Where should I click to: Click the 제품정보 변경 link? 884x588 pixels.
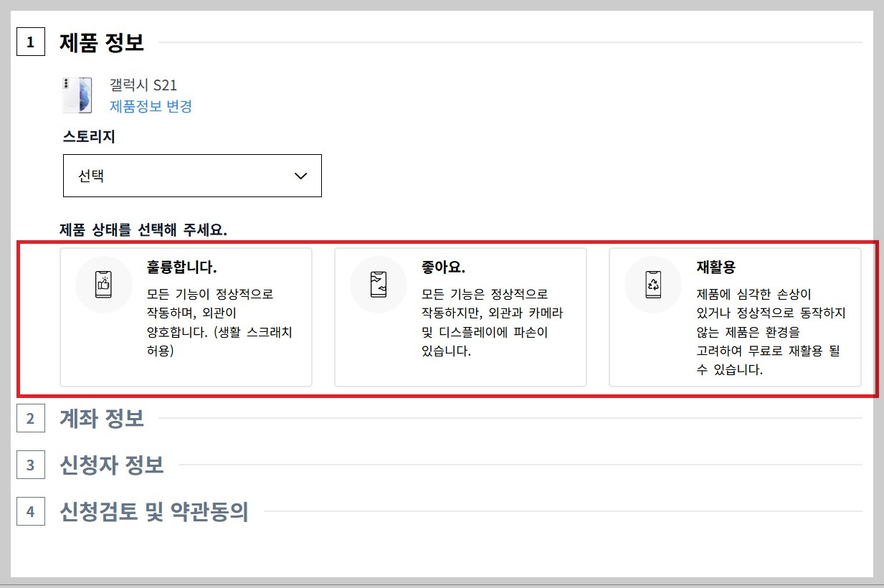pyautogui.click(x=151, y=106)
